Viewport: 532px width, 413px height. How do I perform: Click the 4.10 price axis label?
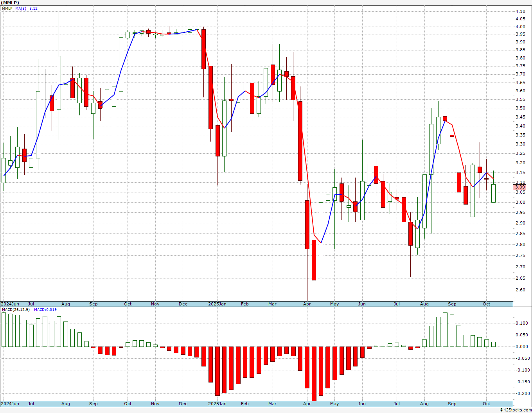pyautogui.click(x=520, y=11)
